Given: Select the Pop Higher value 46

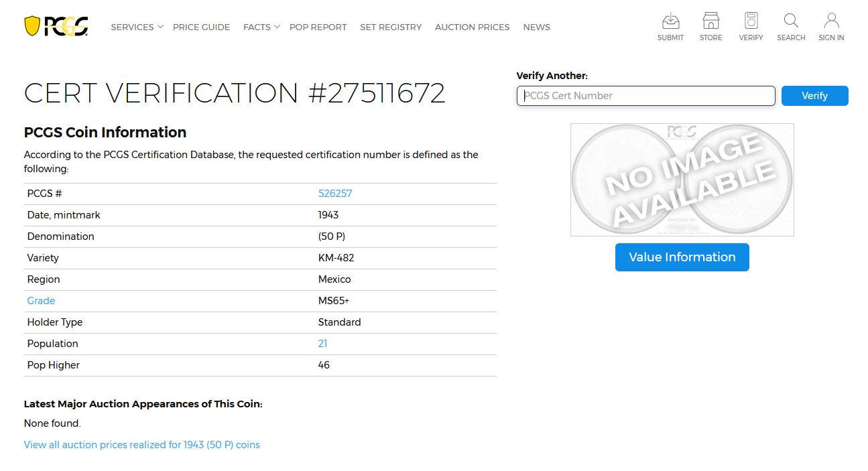Looking at the screenshot, I should click(324, 365).
